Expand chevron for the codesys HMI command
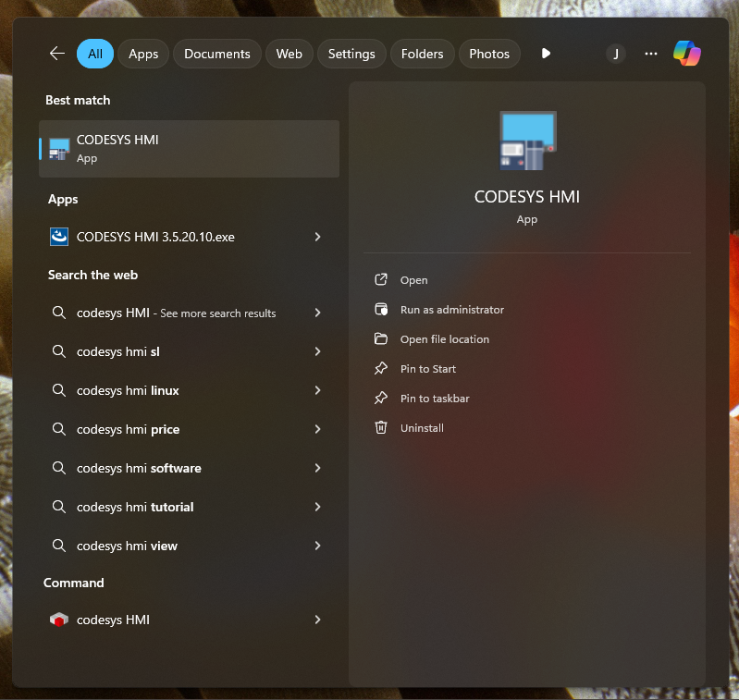The width and height of the screenshot is (739, 700). [x=317, y=620]
